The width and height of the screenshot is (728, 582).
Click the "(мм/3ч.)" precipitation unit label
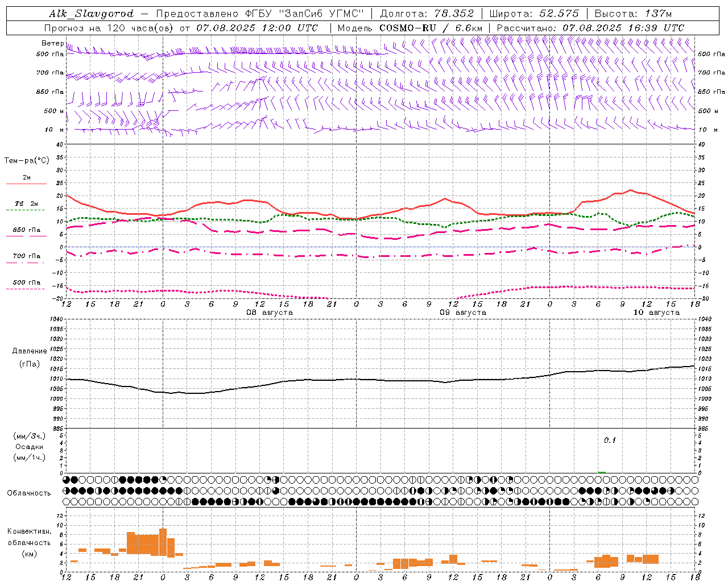[x=29, y=436]
